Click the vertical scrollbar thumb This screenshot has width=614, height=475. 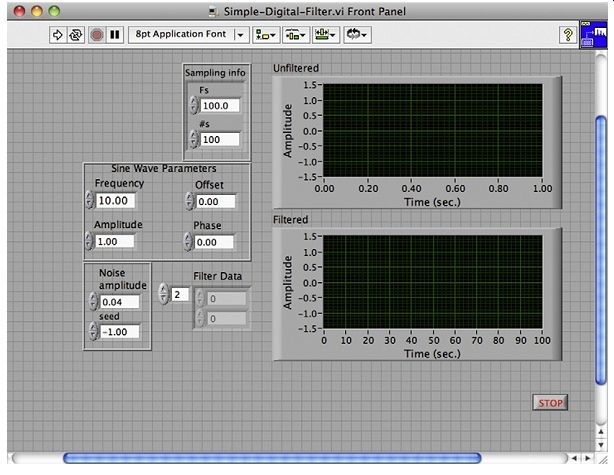point(600,251)
